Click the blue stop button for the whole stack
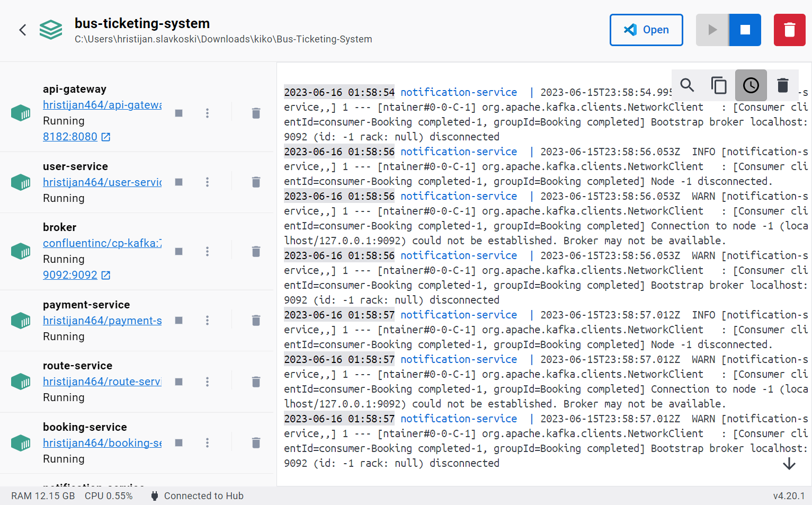This screenshot has width=812, height=505. point(745,30)
